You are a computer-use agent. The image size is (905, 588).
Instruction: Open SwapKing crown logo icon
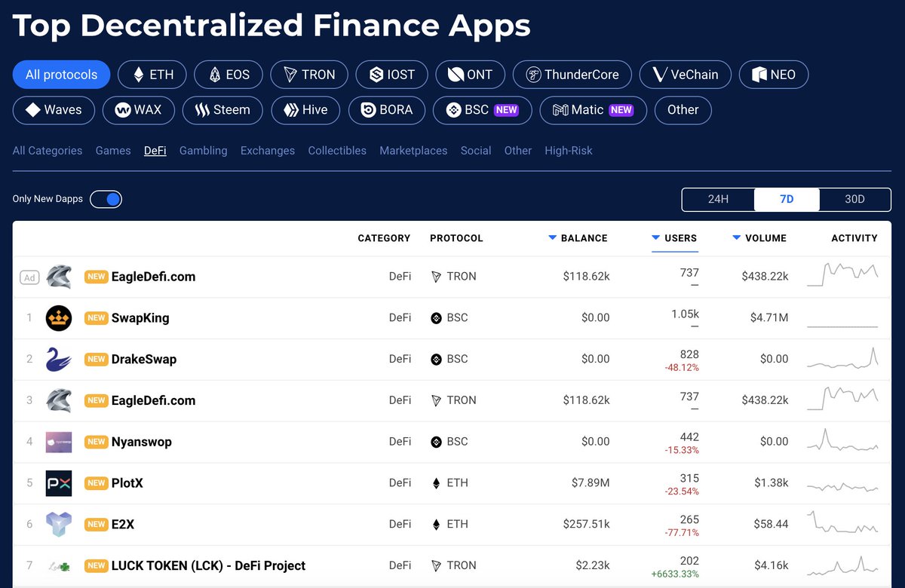59,318
